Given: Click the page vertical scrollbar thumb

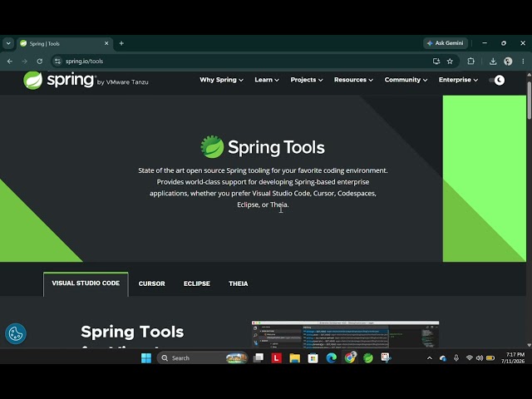Looking at the screenshot, I should (x=529, y=100).
